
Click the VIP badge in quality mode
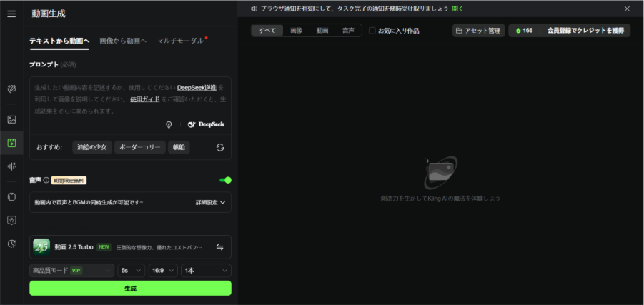pyautogui.click(x=76, y=271)
